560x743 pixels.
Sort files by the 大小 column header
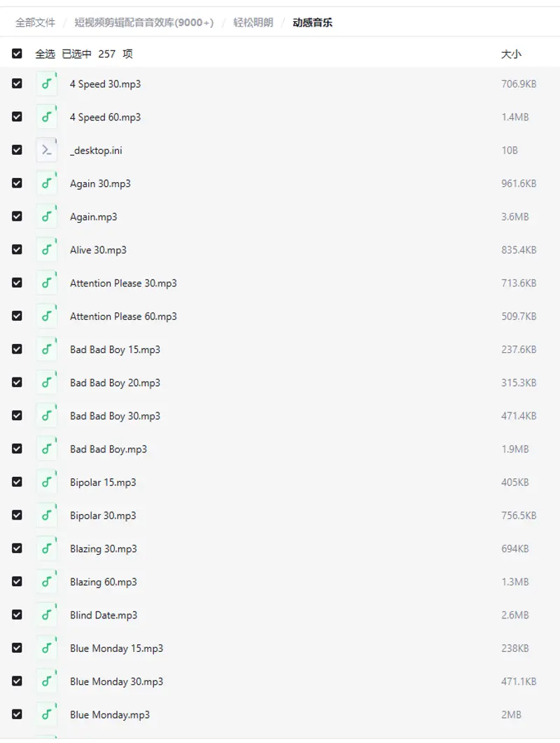point(511,54)
